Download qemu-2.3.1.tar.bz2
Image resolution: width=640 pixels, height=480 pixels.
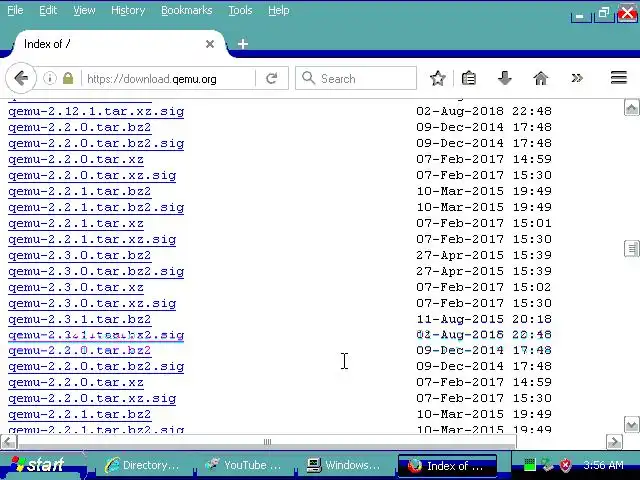80,319
